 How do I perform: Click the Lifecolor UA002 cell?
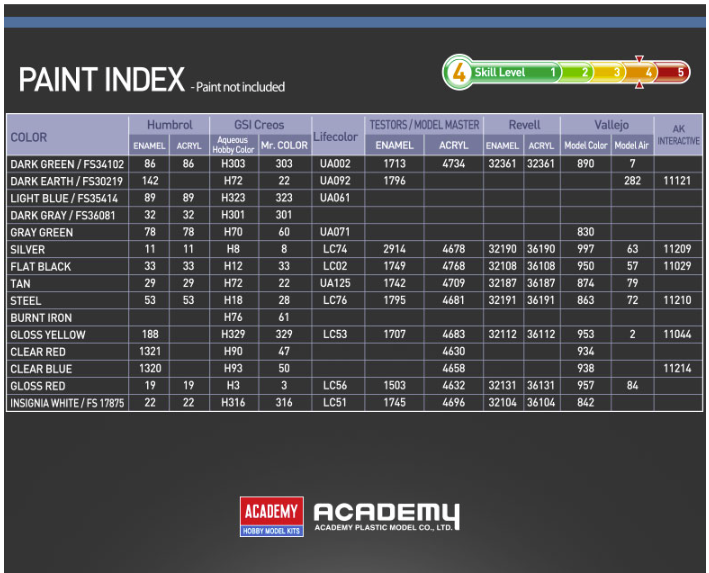click(336, 164)
